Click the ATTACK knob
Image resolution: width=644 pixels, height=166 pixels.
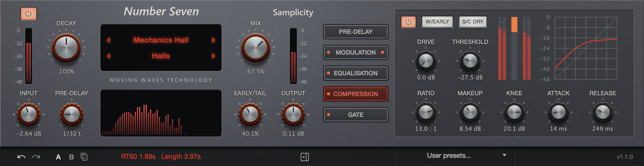pyautogui.click(x=558, y=112)
